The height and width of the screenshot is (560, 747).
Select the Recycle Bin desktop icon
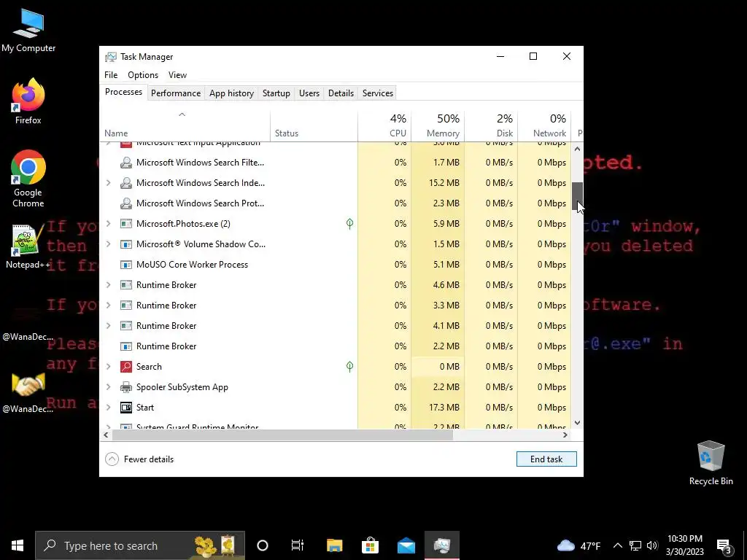tap(711, 463)
